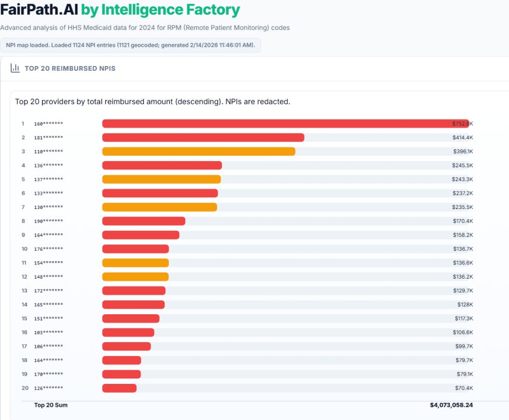Viewport: 509px width, 420px height.
Task: Click the $752.6K value label
Action: (x=462, y=124)
